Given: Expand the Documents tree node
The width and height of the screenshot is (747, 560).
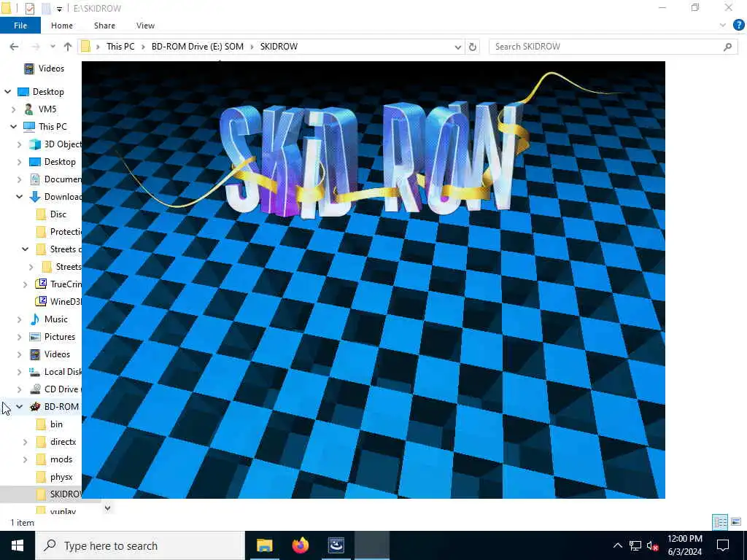Looking at the screenshot, I should (20, 179).
